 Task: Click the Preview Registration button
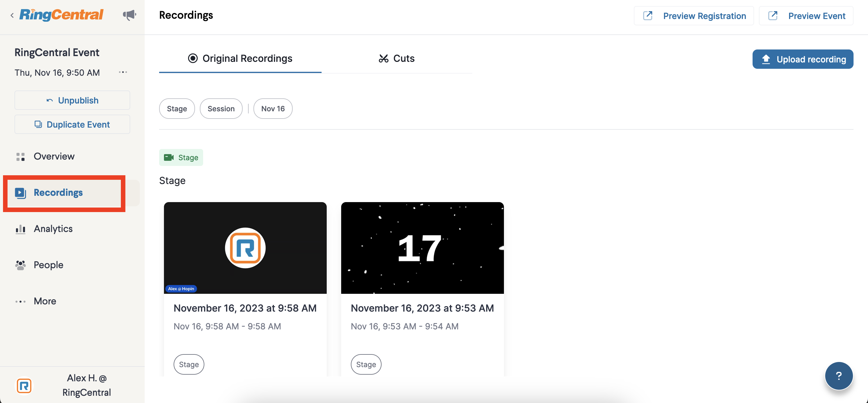(x=693, y=16)
